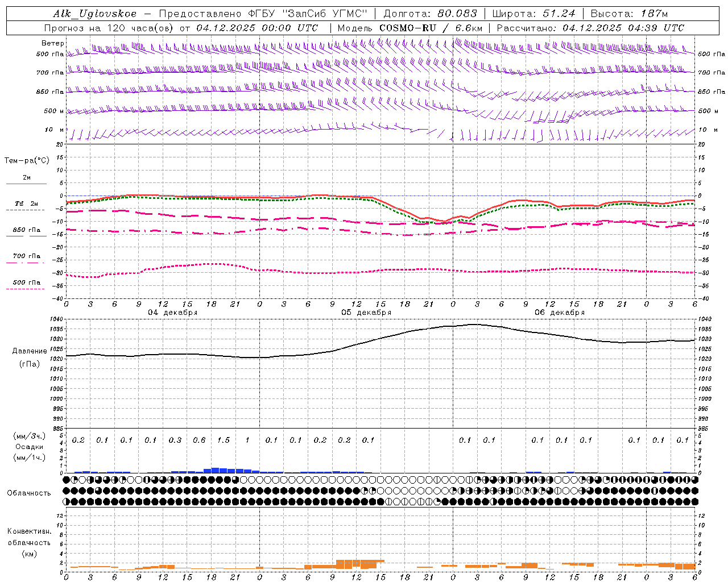Click the 0.3 precipitation value
Viewport: 728px width, 582px height.
pos(175,440)
